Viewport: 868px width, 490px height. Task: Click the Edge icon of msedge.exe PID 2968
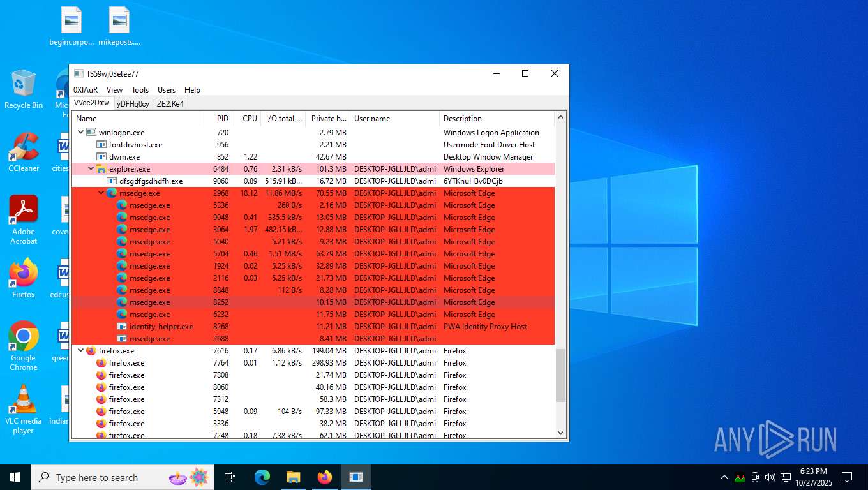(112, 193)
